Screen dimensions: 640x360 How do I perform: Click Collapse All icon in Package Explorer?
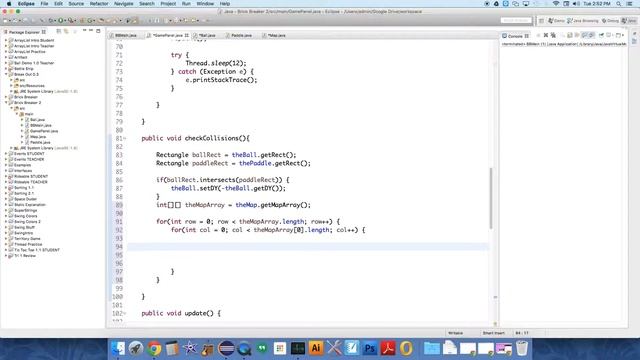click(x=59, y=31)
